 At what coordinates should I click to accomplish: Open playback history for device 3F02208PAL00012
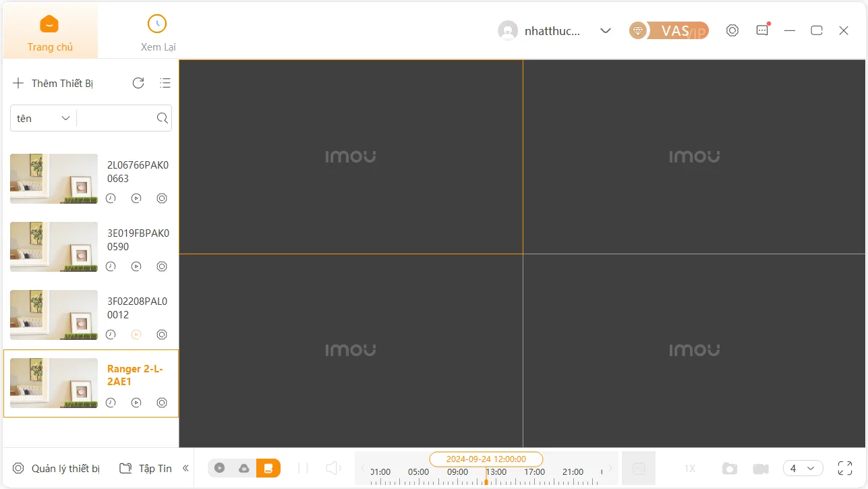pos(111,335)
